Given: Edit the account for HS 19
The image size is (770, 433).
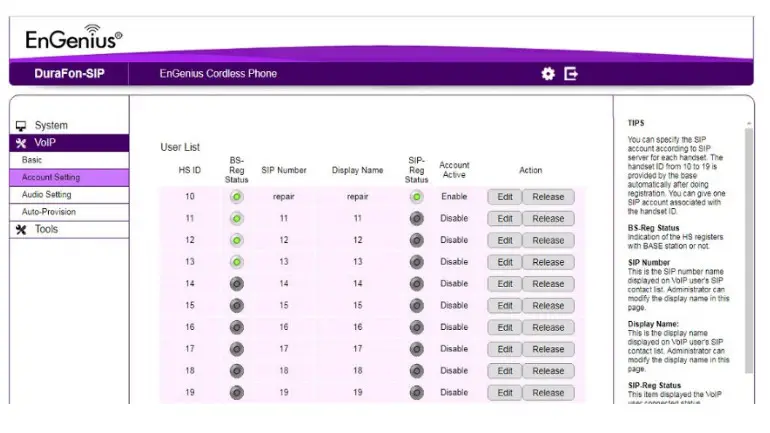Looking at the screenshot, I should point(504,393).
